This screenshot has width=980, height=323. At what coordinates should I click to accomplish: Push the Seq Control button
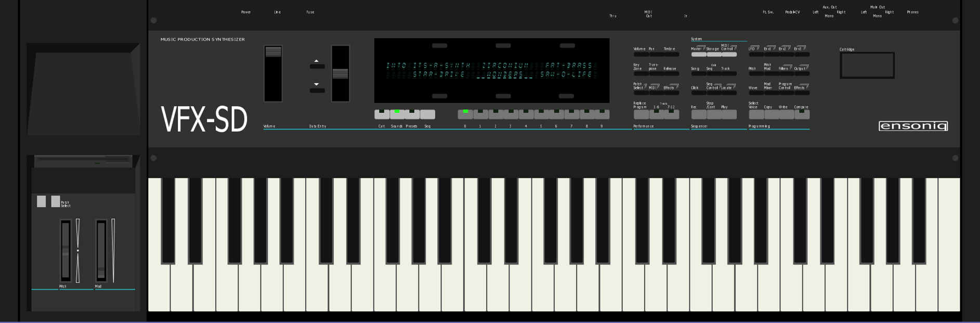(714, 93)
